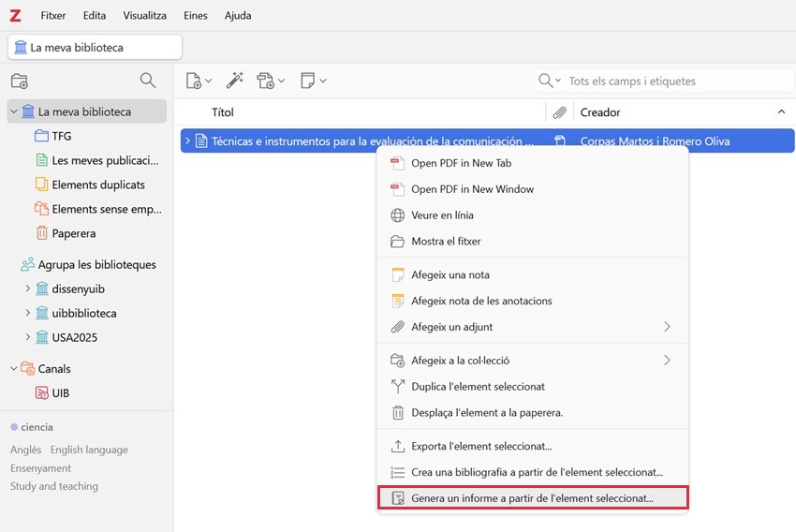Expand the Técnicas e instrumentos item row

(187, 140)
